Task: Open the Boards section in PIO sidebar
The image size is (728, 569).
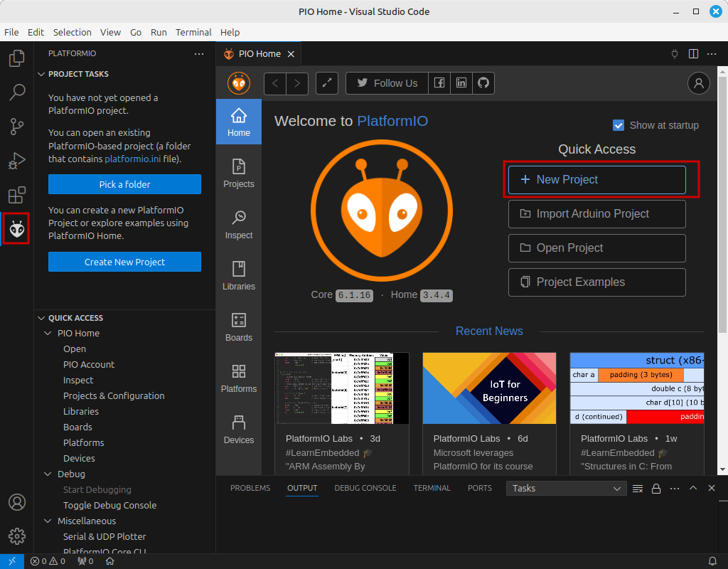Action: [239, 327]
